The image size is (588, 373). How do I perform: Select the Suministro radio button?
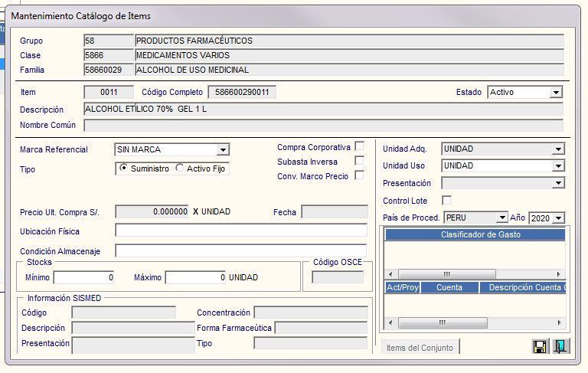tap(124, 169)
